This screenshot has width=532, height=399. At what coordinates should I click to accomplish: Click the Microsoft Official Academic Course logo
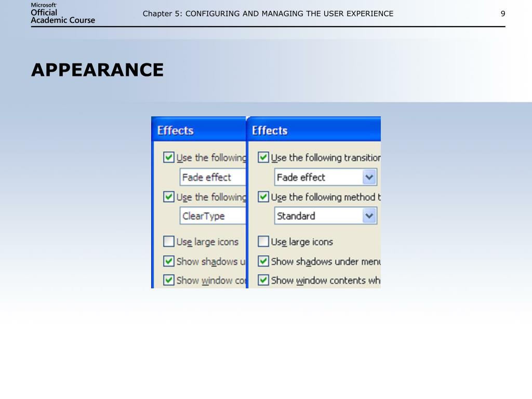tap(63, 14)
